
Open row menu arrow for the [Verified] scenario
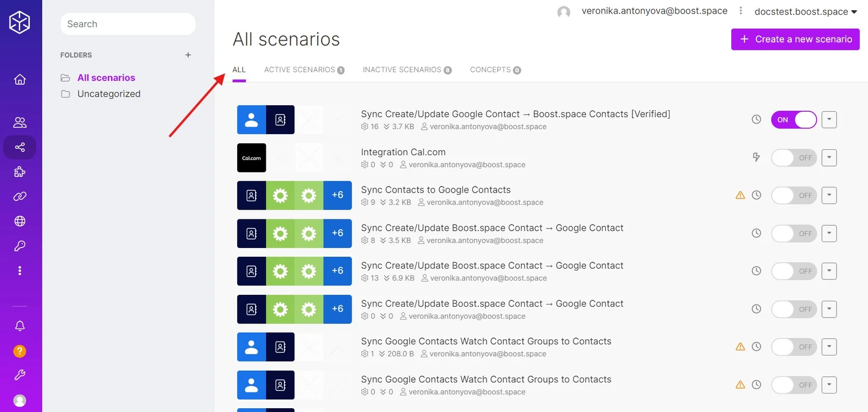[829, 119]
